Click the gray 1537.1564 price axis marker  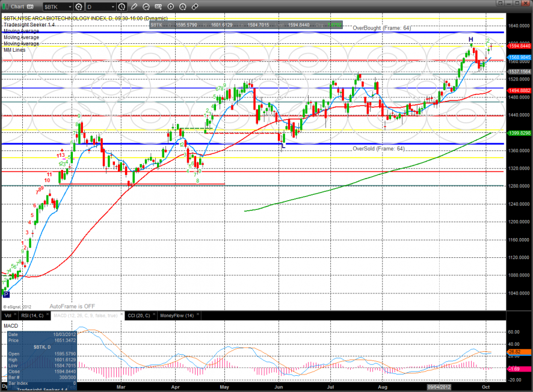pos(519,72)
